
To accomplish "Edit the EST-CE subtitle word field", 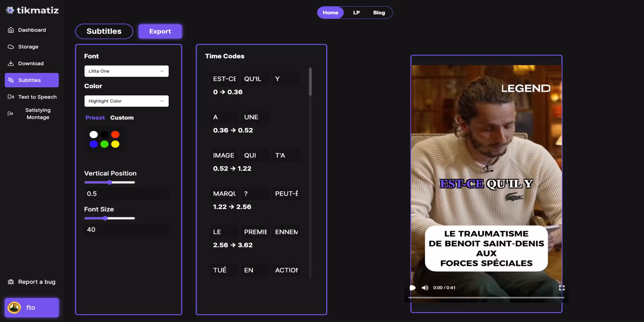I will pyautogui.click(x=224, y=79).
